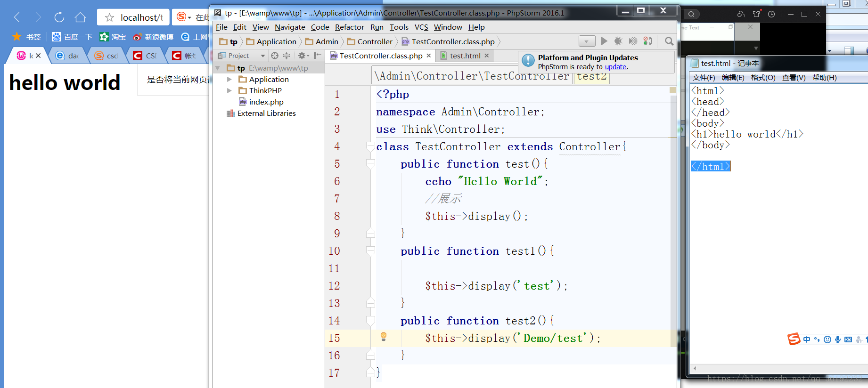Fold the TestController class at line 4

(x=370, y=146)
